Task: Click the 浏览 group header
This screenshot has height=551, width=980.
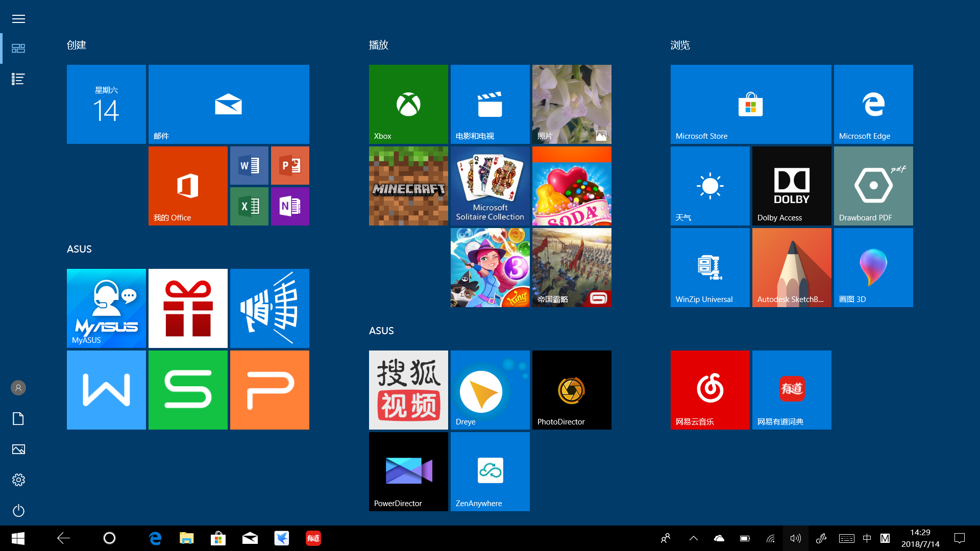Action: 680,45
